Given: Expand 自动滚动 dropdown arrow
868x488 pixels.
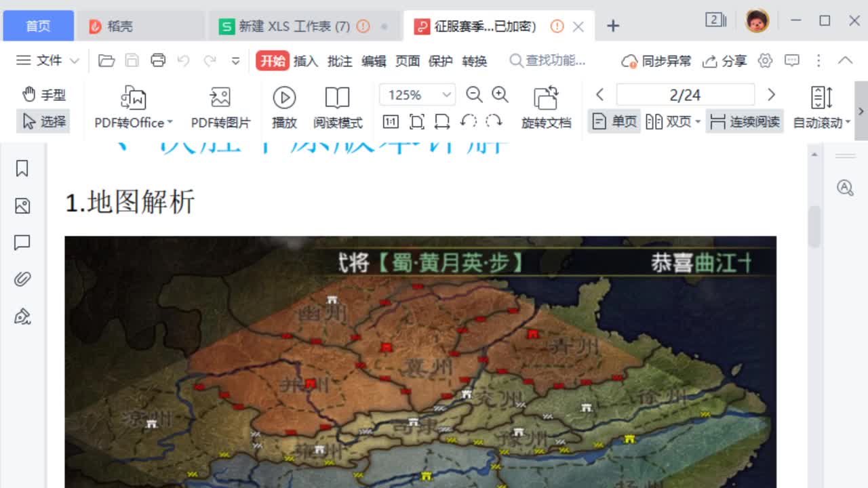Looking at the screenshot, I should pyautogui.click(x=848, y=123).
